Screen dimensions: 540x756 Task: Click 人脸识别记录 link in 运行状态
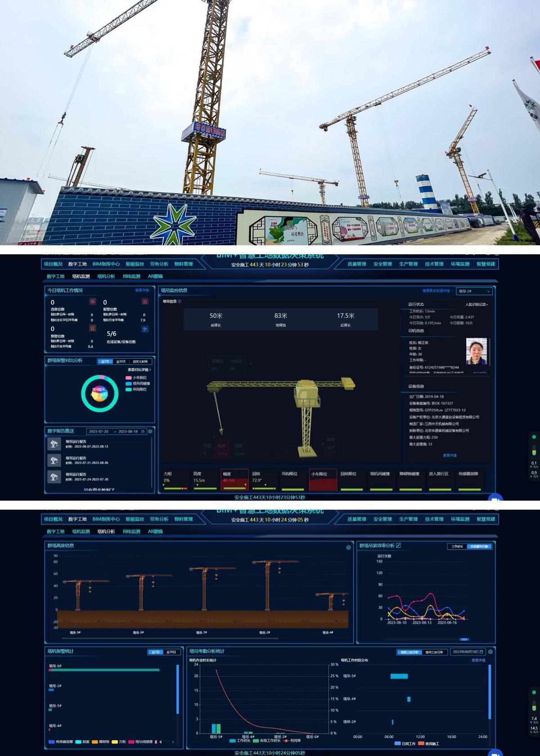(476, 305)
